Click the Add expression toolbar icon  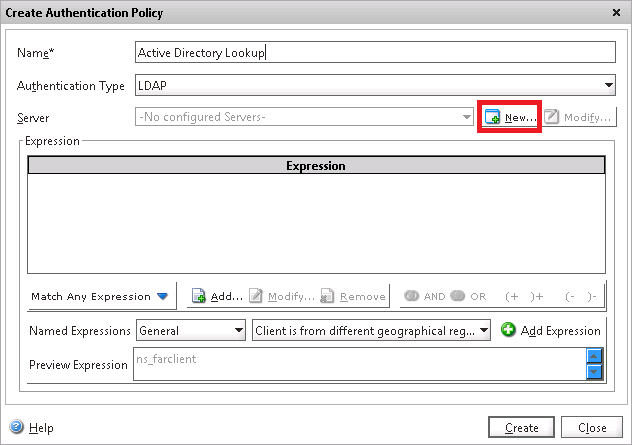click(199, 296)
